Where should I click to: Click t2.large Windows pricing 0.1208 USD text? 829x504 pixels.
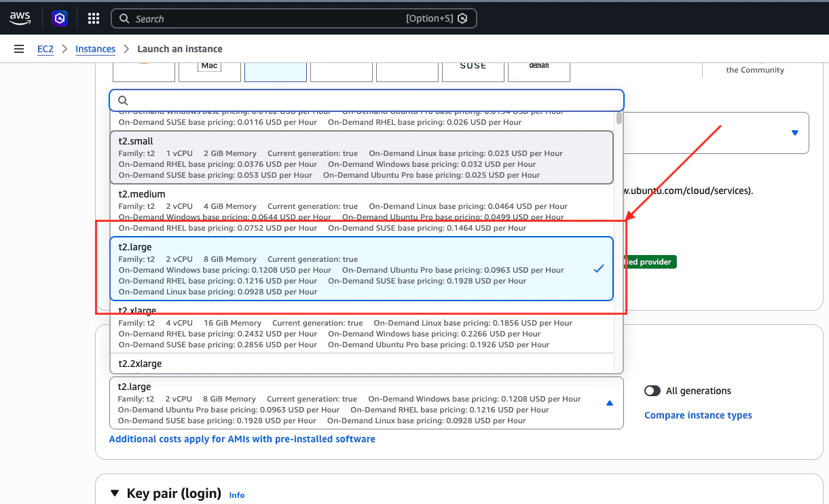(x=225, y=270)
